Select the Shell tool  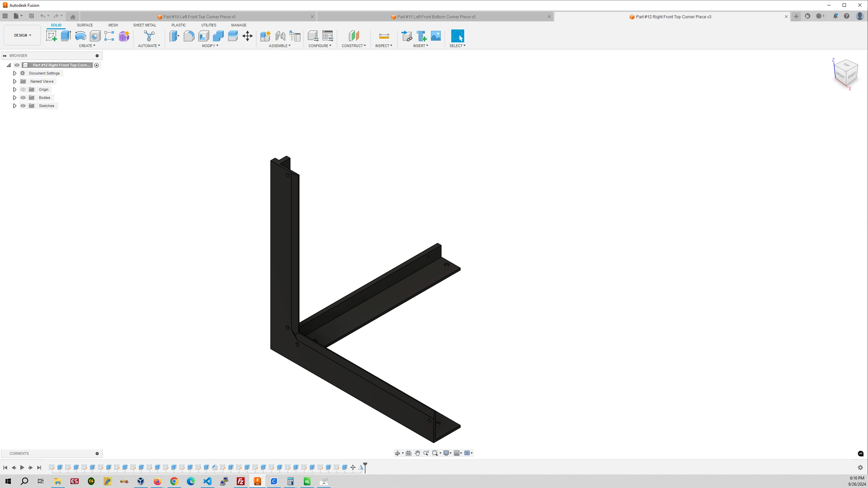204,36
